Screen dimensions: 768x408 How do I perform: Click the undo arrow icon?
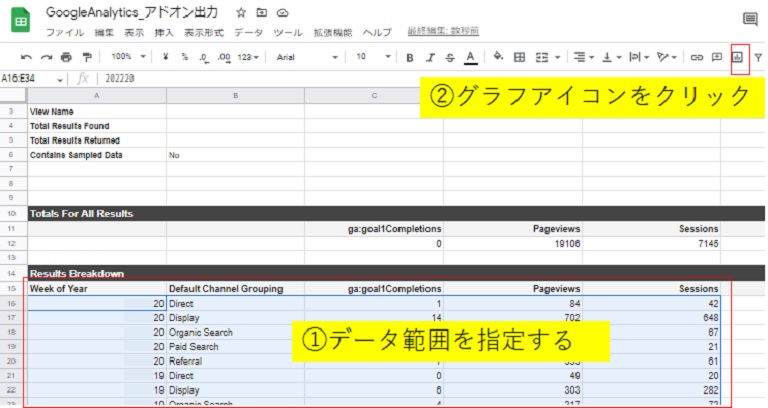[26, 57]
